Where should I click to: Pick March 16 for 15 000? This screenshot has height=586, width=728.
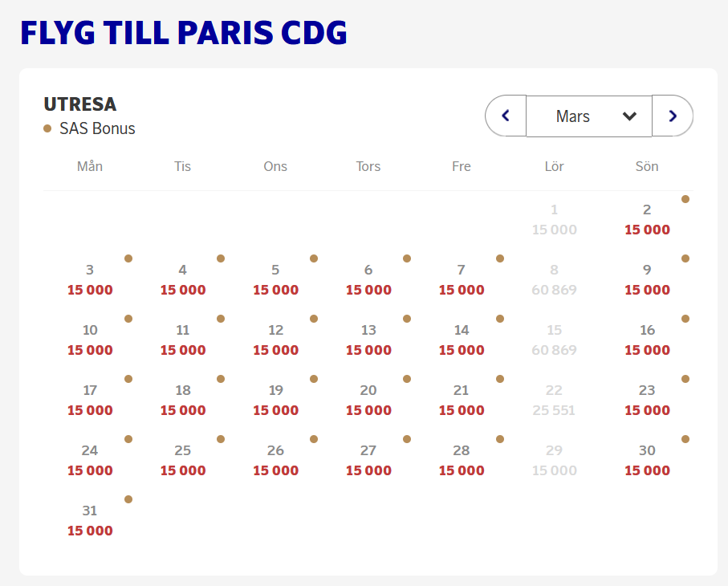647,340
